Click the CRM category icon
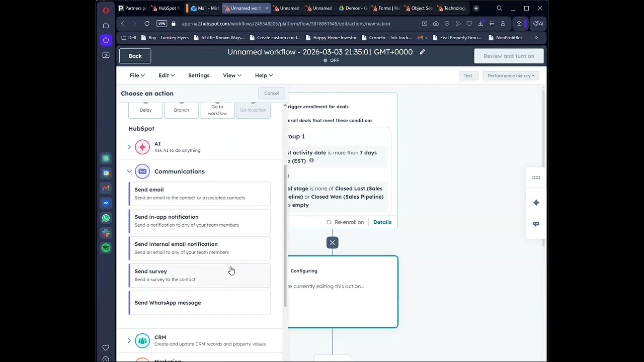The height and width of the screenshot is (362, 644). (142, 340)
